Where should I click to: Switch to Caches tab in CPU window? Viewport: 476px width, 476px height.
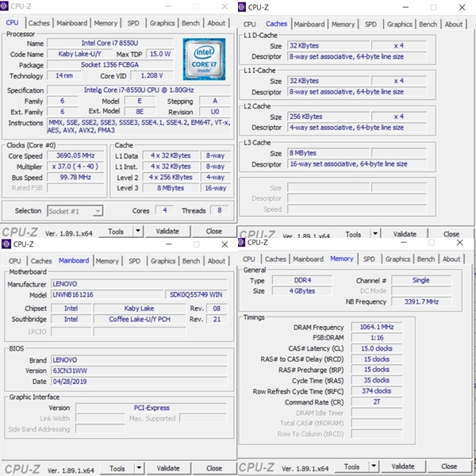click(39, 23)
